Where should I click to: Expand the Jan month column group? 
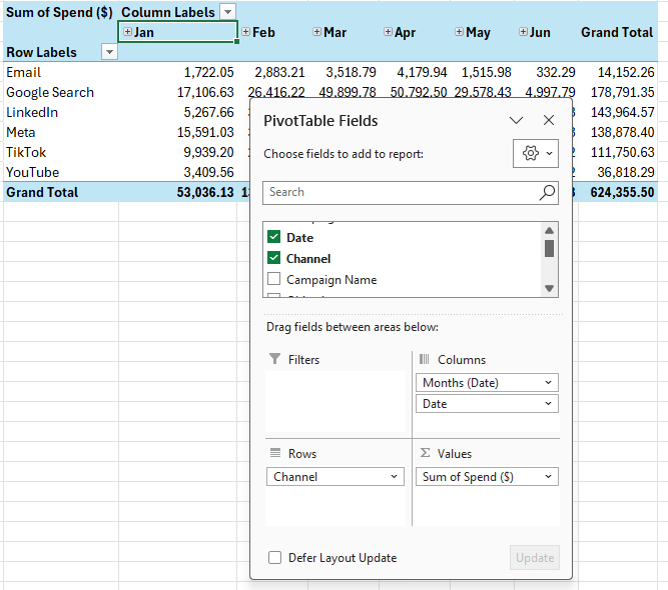[x=127, y=32]
